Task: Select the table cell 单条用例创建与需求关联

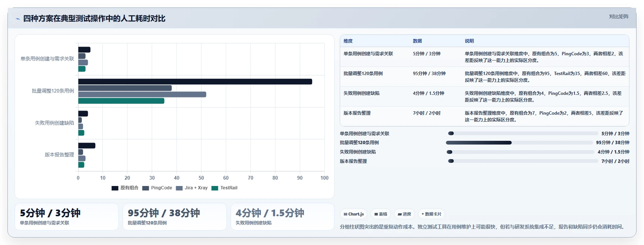Action: (368, 54)
